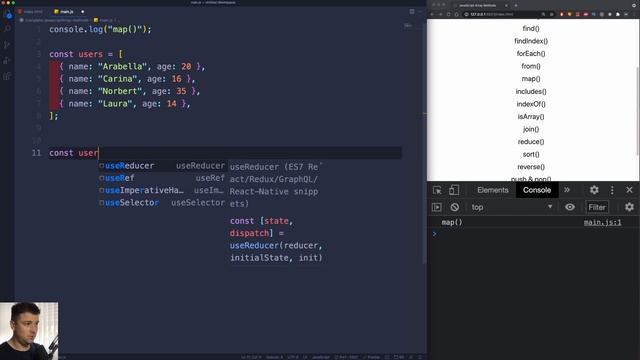
Task: Select the useImperativeHandle autocomplete suggestion
Action: pos(162,190)
